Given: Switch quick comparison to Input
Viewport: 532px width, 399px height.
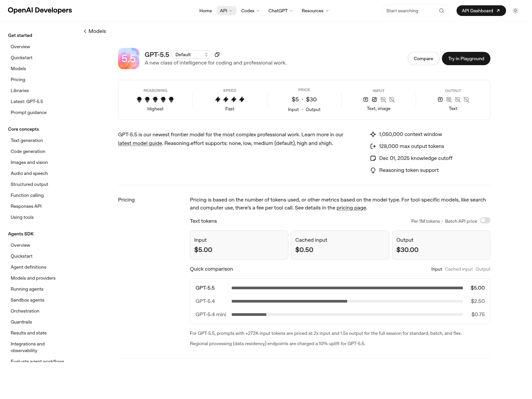Looking at the screenshot, I should (437, 269).
